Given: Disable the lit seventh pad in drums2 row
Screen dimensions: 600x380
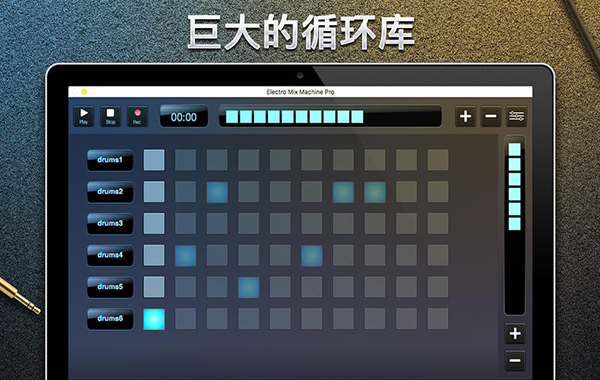Looking at the screenshot, I should (x=343, y=192).
